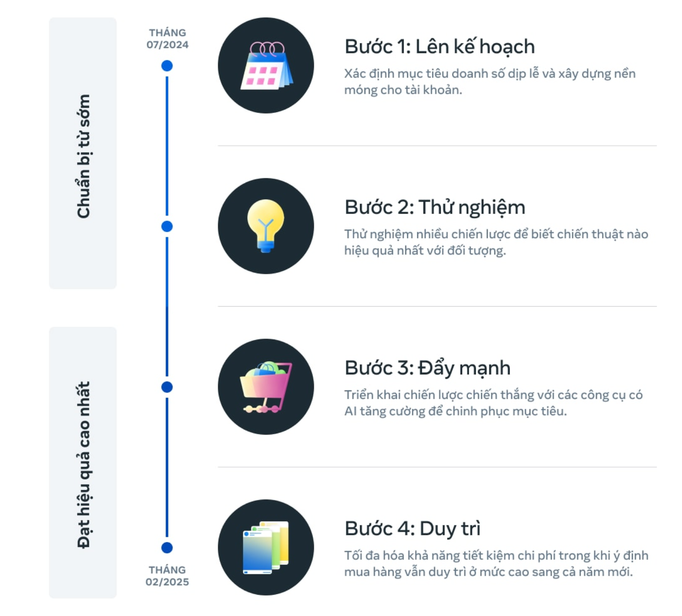Open the 'Bước 1: Lên kế hoạch' heading
The image size is (682, 616).
439,47
